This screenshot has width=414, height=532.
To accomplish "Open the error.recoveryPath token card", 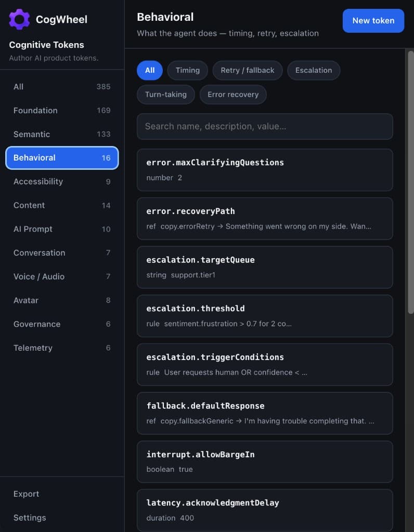I will point(265,219).
